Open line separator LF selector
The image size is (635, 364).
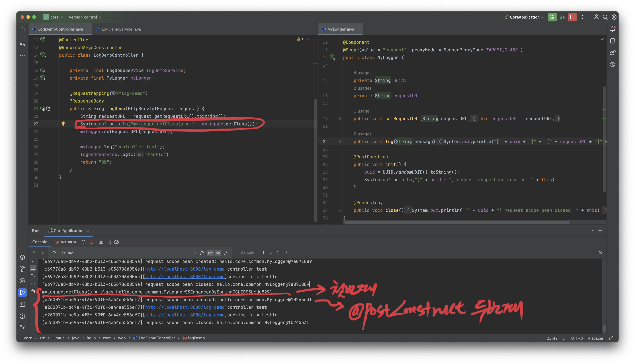564,338
